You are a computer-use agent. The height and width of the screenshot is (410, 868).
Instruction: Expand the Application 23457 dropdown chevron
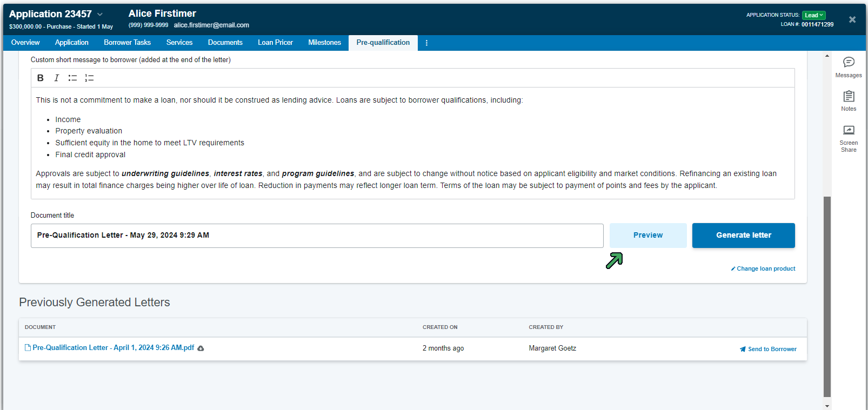click(x=100, y=14)
